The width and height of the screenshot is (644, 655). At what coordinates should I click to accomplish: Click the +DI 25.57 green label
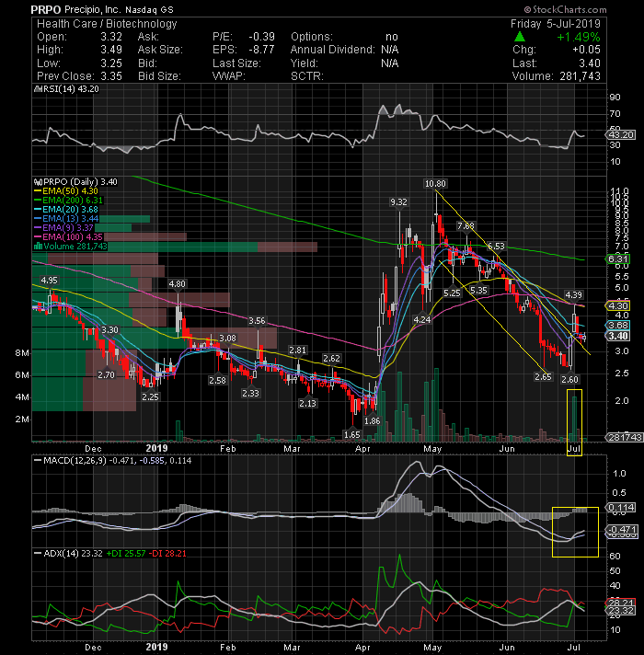[126, 554]
